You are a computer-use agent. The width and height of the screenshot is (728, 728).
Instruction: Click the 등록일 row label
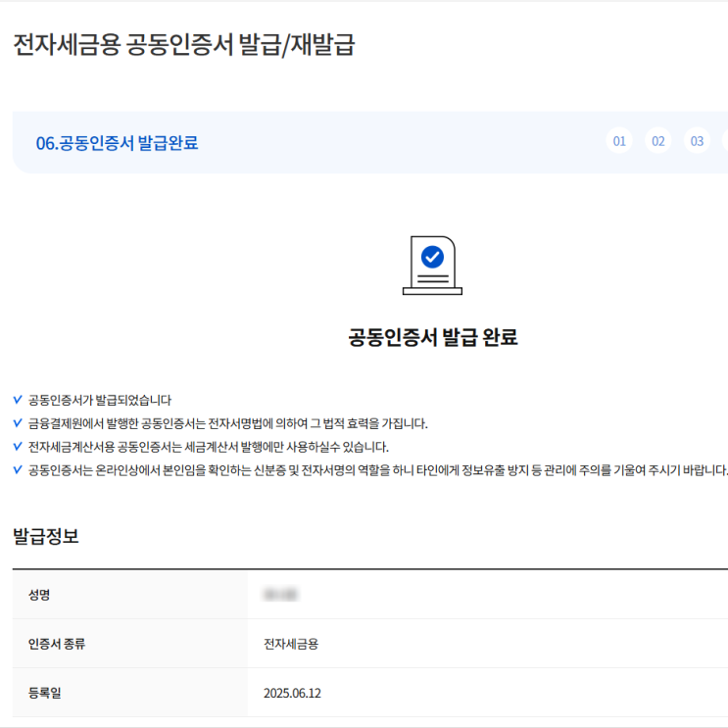[44, 693]
